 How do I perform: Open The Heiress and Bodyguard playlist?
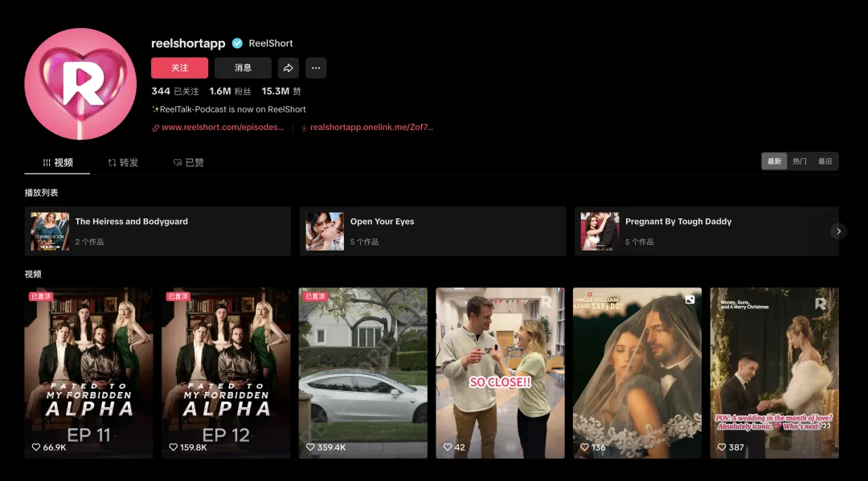coord(158,231)
